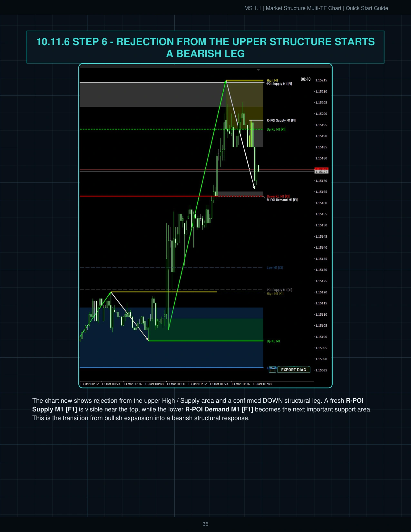
Task: Click page number 35 in footer
Action: (x=205, y=524)
